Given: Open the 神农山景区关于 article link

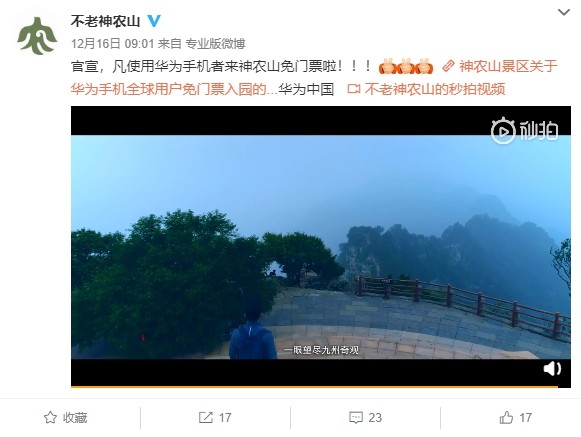Looking at the screenshot, I should coord(508,66).
